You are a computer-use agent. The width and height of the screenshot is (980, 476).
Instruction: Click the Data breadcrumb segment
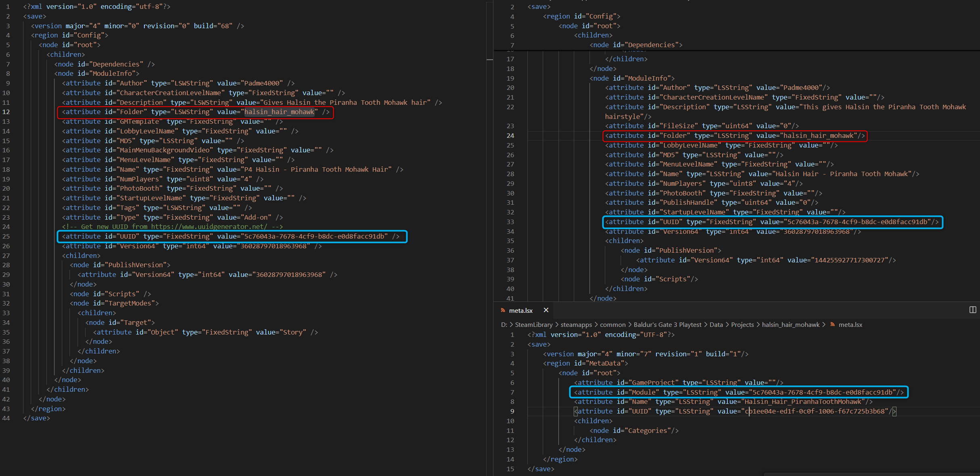[716, 324]
